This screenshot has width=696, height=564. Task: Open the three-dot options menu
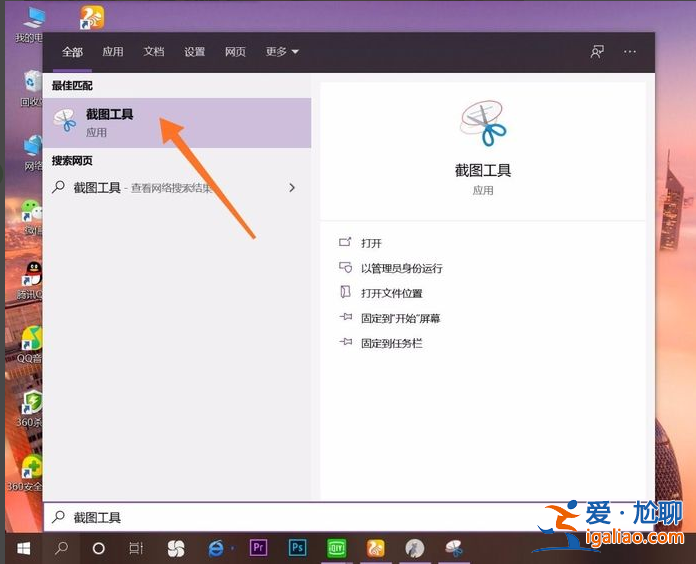pos(629,52)
